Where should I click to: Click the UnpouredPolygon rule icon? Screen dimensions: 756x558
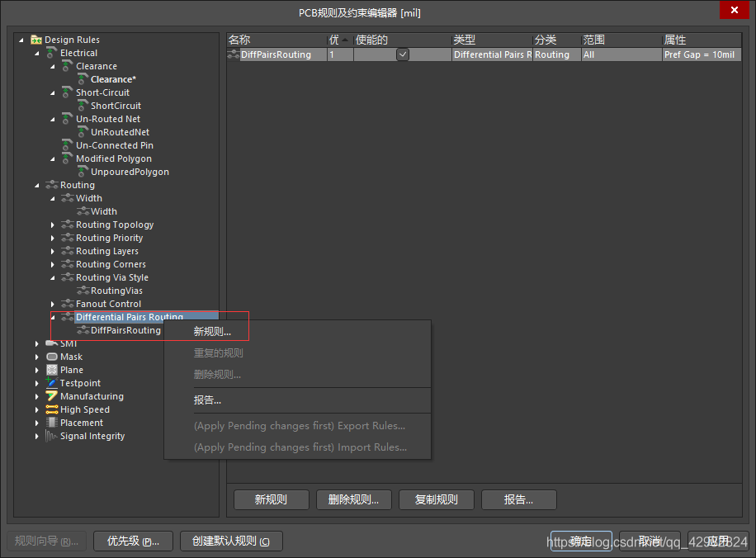(83, 171)
